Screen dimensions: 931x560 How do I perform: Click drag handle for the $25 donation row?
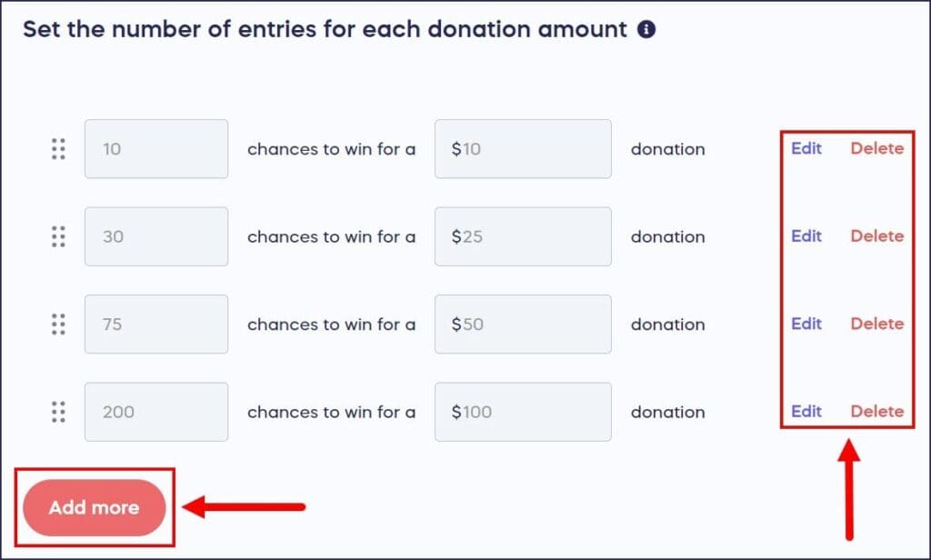pos(58,236)
